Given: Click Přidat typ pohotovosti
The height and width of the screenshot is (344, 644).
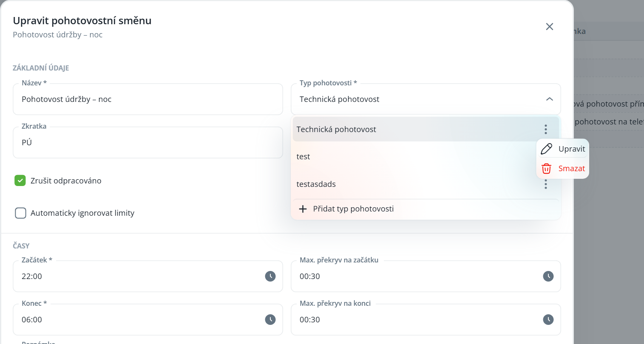Looking at the screenshot, I should [x=426, y=209].
